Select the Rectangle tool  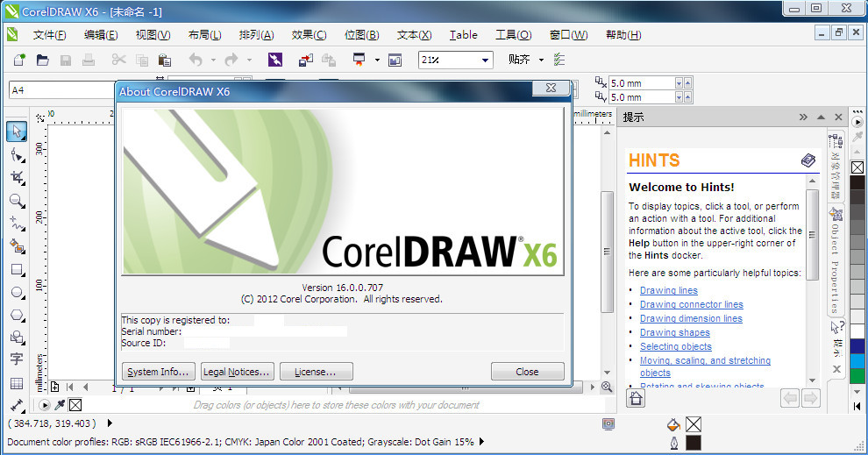point(16,270)
